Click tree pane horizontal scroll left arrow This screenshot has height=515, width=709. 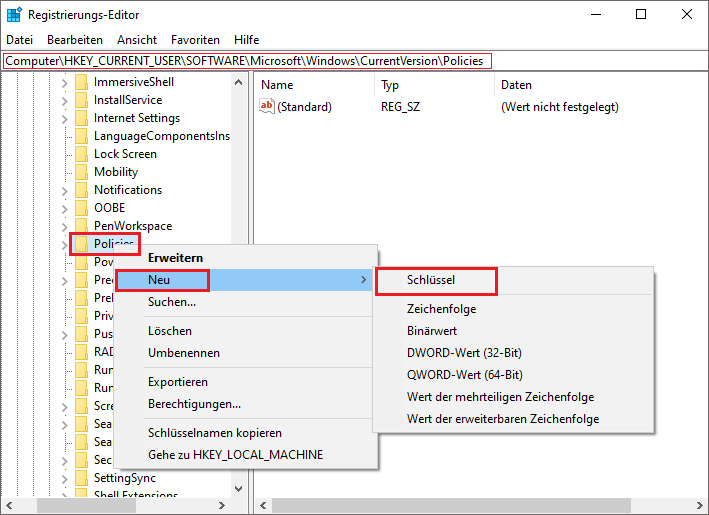[x=9, y=505]
